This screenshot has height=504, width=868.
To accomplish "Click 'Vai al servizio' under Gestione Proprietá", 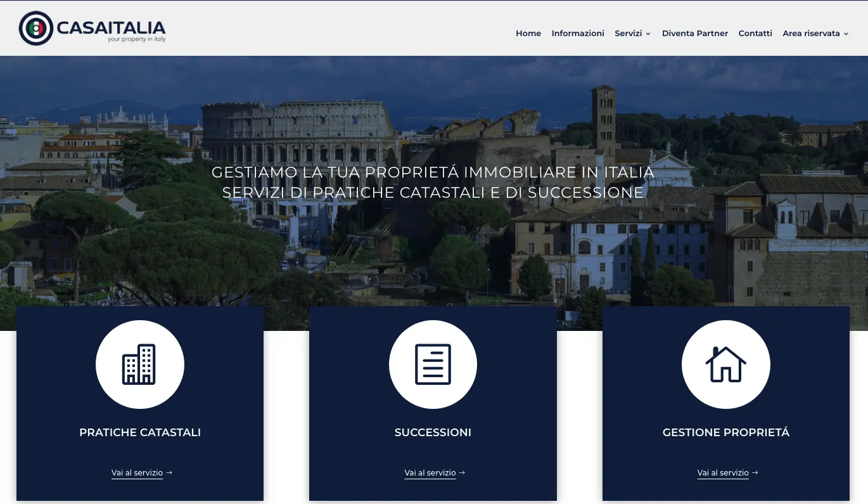I will (x=723, y=473).
